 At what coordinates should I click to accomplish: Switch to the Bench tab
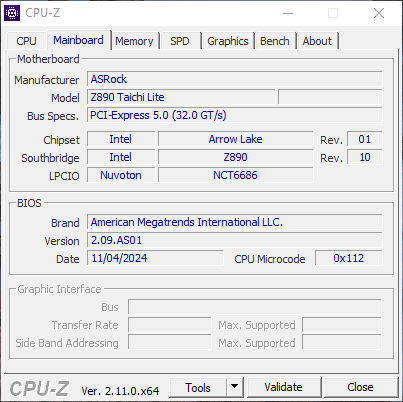275,41
